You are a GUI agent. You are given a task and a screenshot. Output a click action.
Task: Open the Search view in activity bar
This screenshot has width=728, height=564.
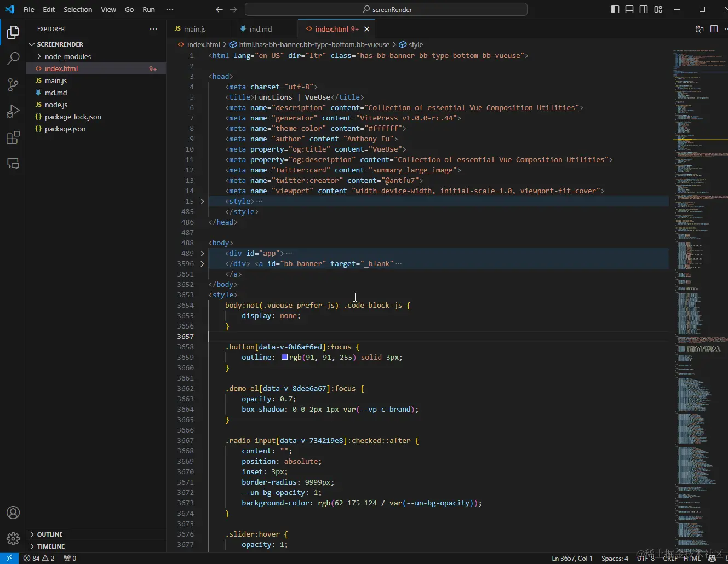(13, 58)
